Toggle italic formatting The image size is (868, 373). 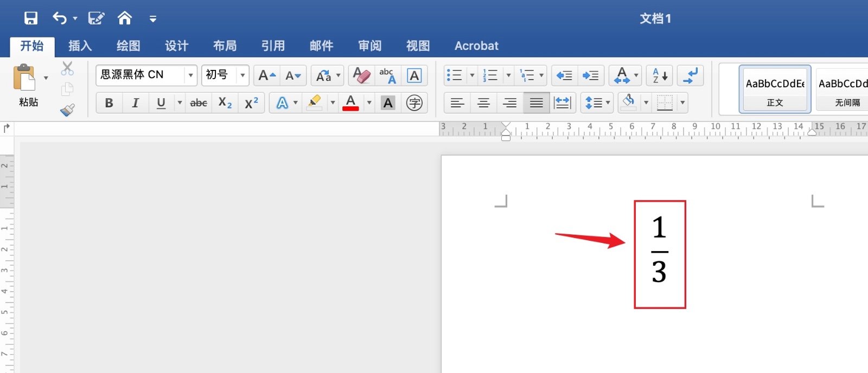(x=135, y=103)
